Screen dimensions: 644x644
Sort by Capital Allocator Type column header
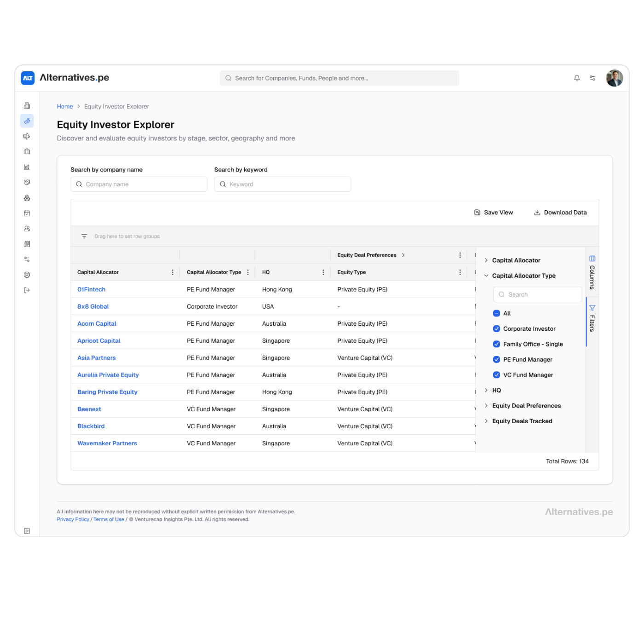[214, 272]
